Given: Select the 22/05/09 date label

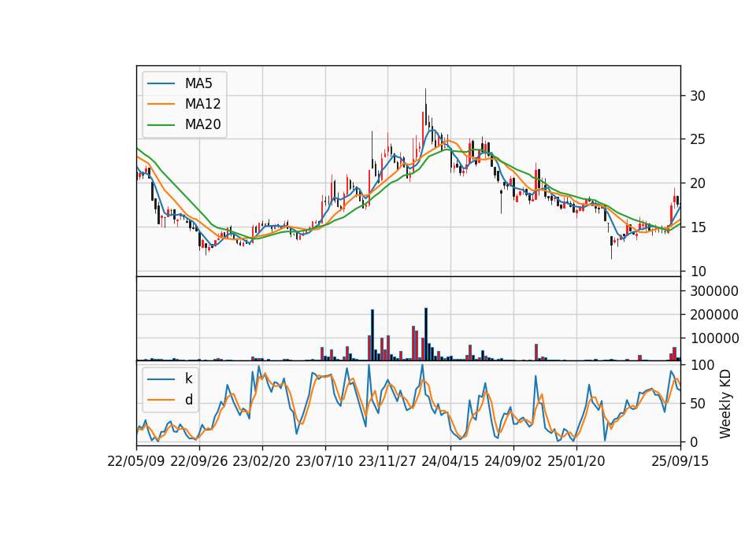Looking at the screenshot, I should [136, 461].
